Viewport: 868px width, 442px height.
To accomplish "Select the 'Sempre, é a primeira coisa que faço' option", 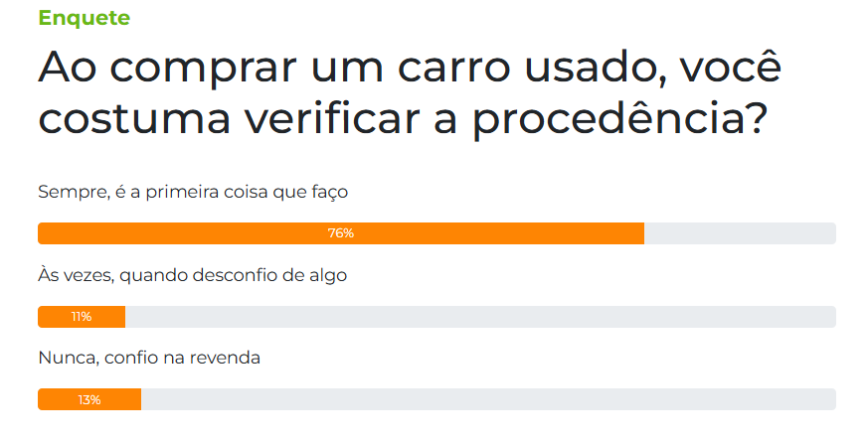I will [193, 192].
